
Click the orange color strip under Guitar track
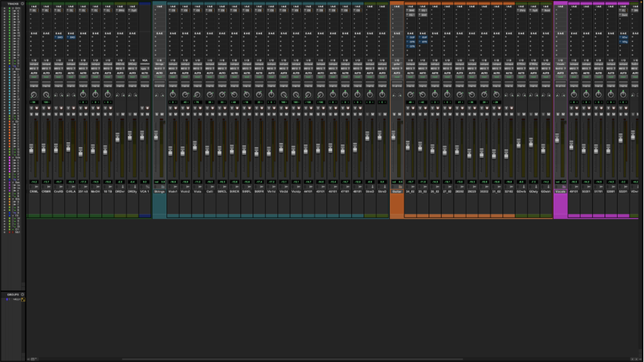coord(396,205)
